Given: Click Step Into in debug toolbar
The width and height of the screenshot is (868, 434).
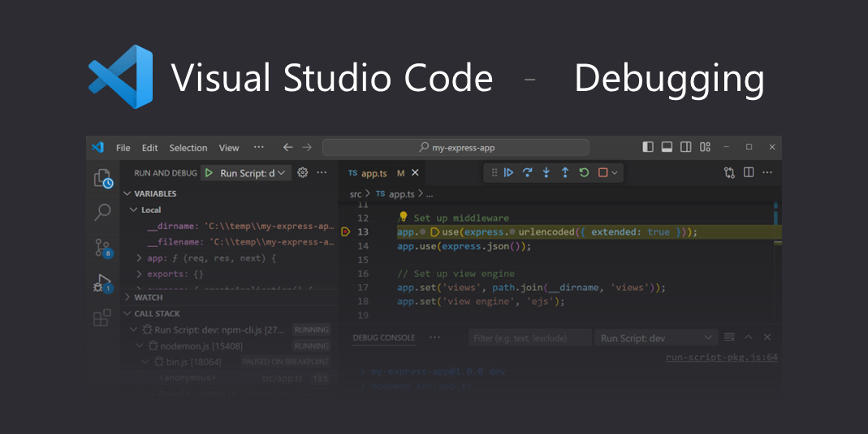Looking at the screenshot, I should tap(546, 172).
